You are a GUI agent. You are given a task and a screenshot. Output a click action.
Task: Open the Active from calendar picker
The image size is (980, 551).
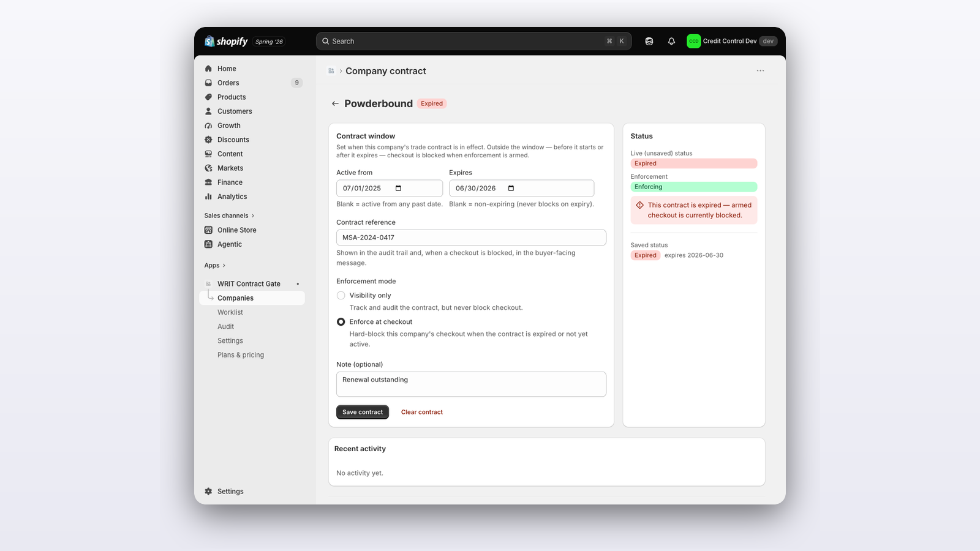398,189
